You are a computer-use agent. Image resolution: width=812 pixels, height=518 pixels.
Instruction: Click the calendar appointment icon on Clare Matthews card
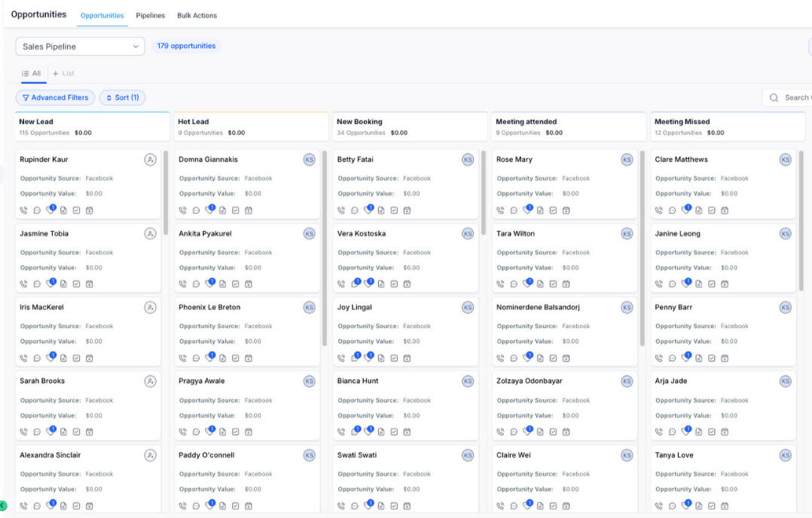(725, 211)
